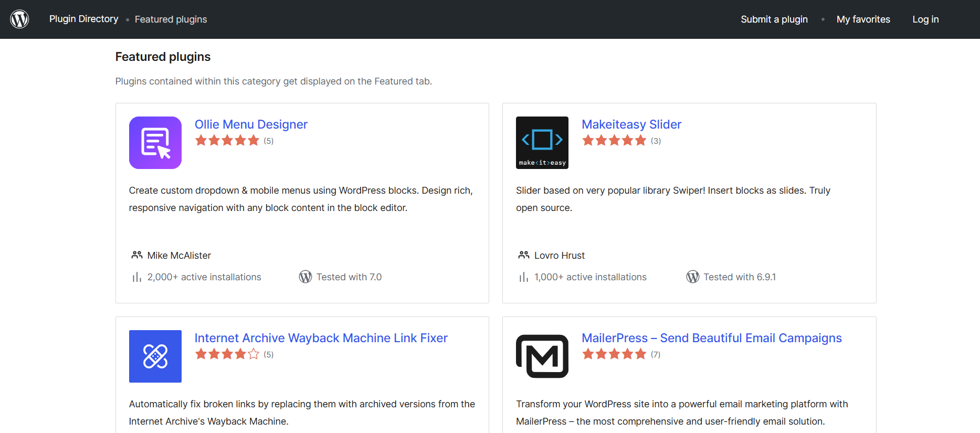Image resolution: width=980 pixels, height=433 pixels.
Task: Open MailerPress – Send Beautiful Email Campaigns link
Action: [x=712, y=338]
